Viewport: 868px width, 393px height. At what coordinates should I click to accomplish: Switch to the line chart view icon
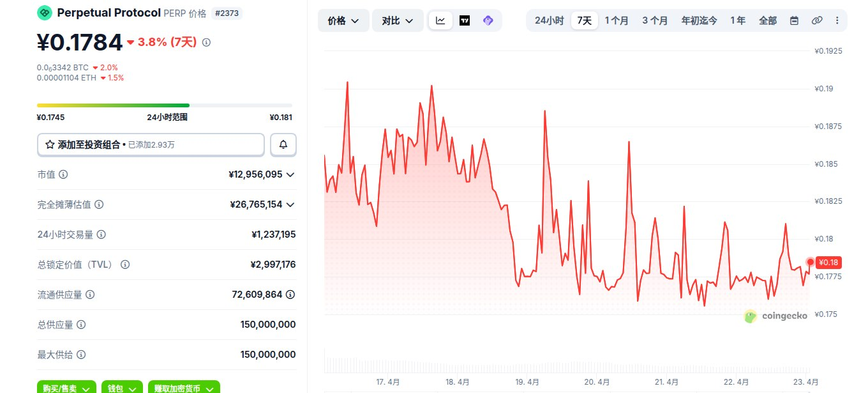coord(440,20)
